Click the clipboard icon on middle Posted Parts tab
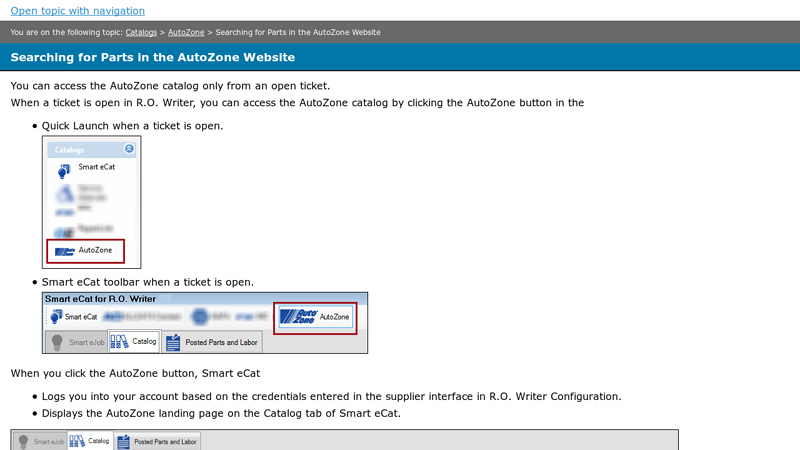The image size is (800, 450). [173, 342]
